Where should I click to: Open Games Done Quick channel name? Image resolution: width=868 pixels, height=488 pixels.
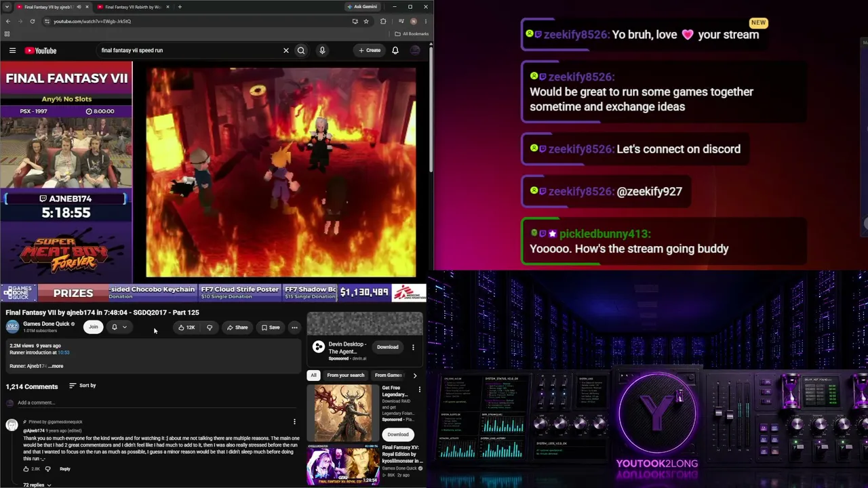pos(46,324)
